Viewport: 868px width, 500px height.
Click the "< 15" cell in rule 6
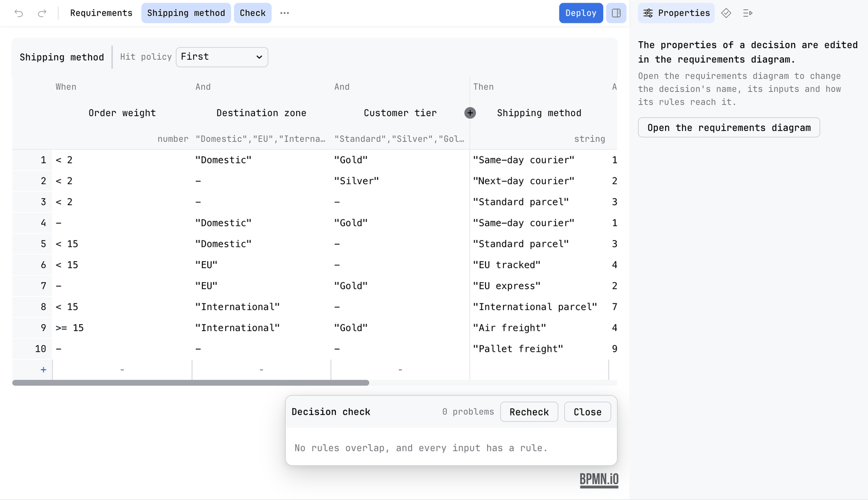pyautogui.click(x=122, y=265)
